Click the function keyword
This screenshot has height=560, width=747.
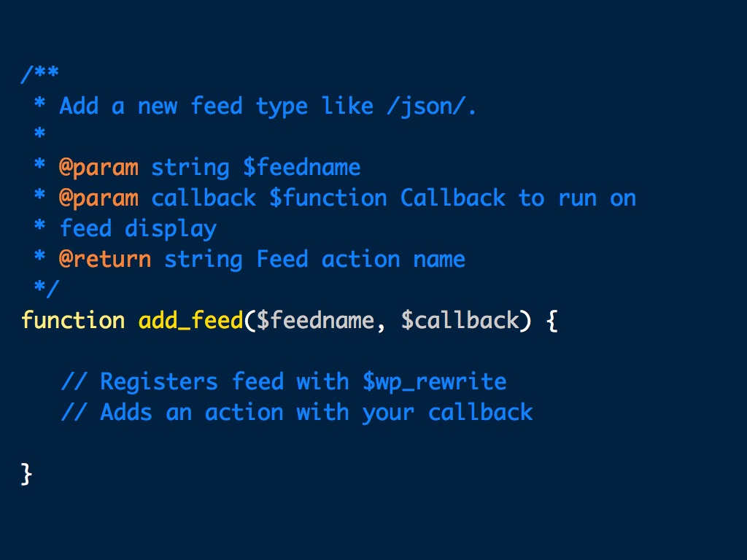73,321
